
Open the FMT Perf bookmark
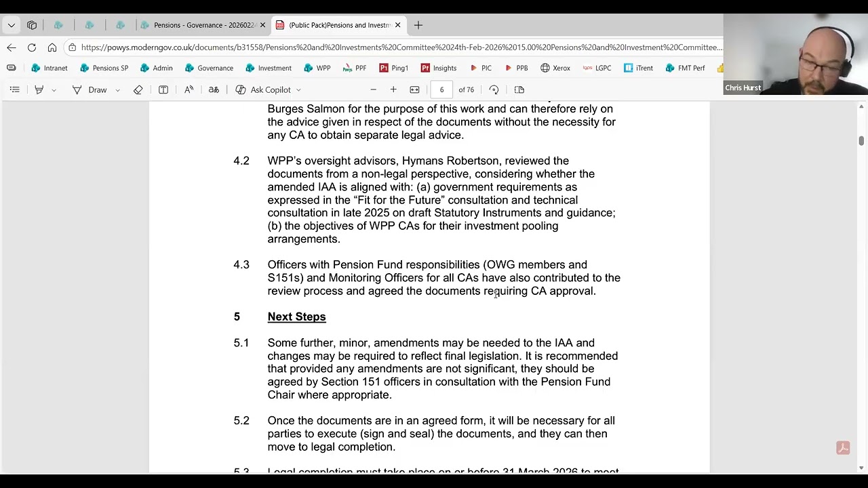(x=686, y=68)
